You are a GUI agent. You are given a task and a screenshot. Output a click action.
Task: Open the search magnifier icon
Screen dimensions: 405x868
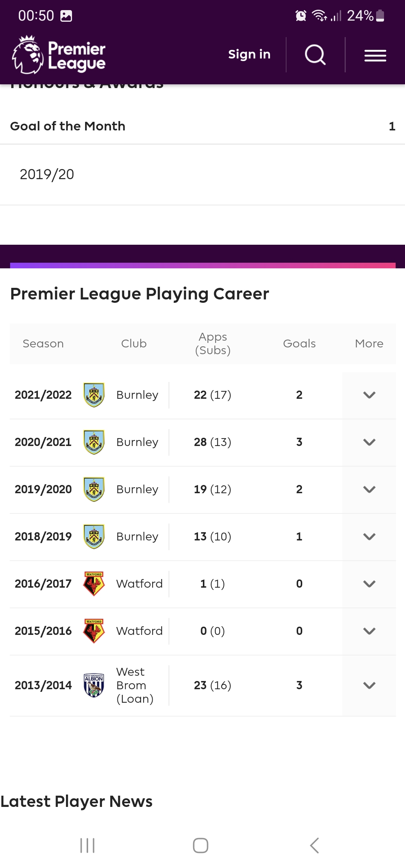(x=315, y=55)
